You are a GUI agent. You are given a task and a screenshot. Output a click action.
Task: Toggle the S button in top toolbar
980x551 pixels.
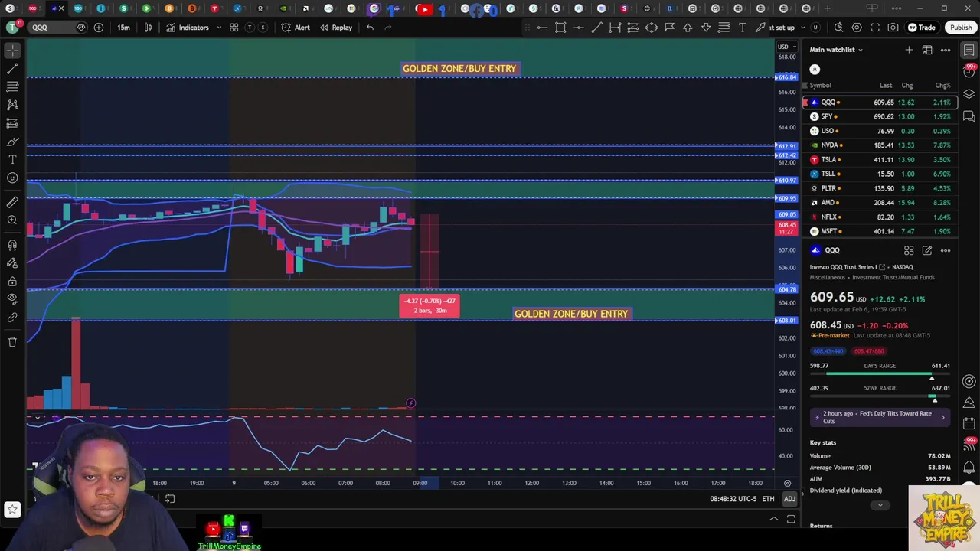[x=263, y=28]
